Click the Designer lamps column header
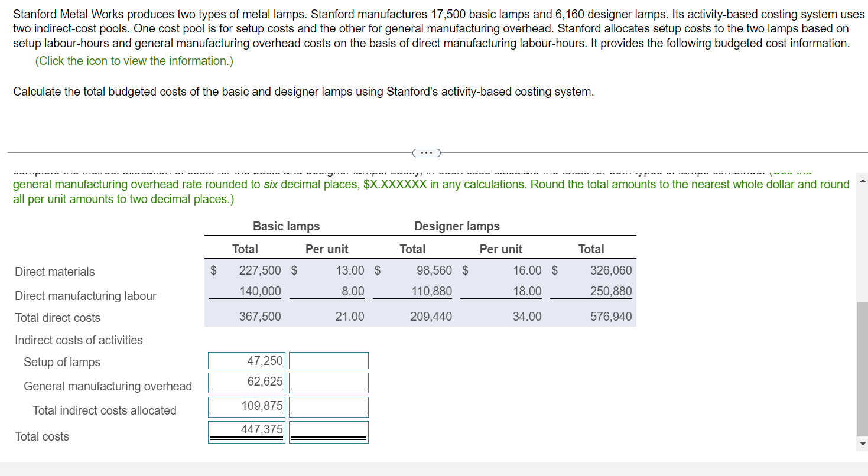This screenshot has height=476, width=868. click(x=457, y=226)
